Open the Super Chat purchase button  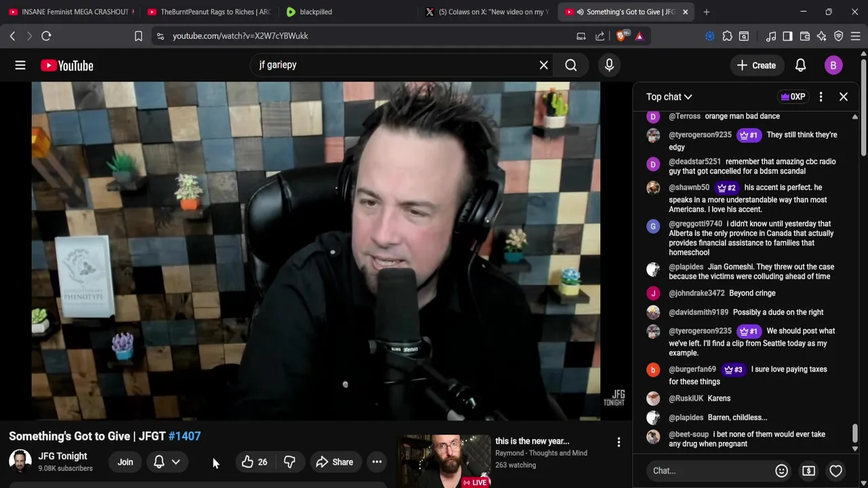click(808, 470)
